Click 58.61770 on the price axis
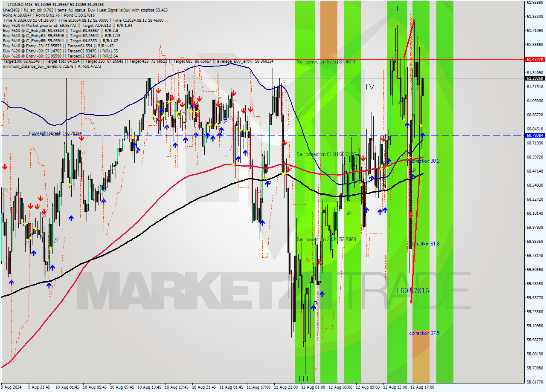The height and width of the screenshot is (392, 546). pos(535,382)
